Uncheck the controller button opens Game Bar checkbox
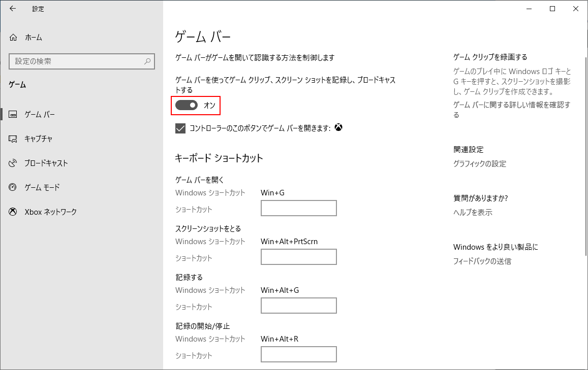This screenshot has width=588, height=370. 180,128
